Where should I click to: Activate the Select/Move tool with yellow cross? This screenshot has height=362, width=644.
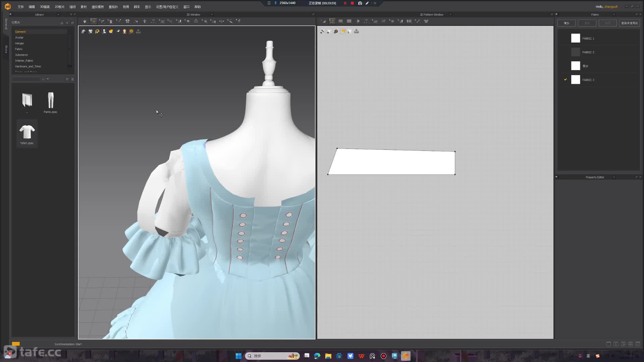coord(94,21)
